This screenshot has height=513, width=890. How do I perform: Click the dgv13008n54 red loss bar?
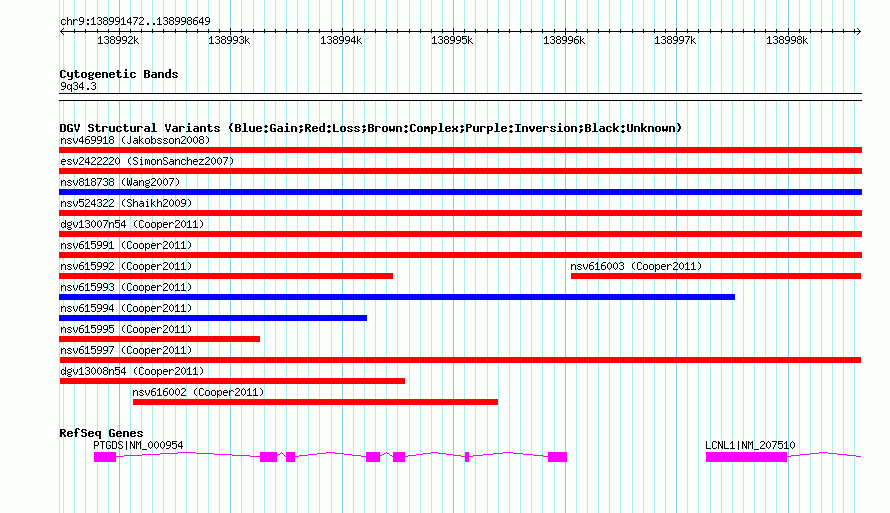pyautogui.click(x=232, y=381)
